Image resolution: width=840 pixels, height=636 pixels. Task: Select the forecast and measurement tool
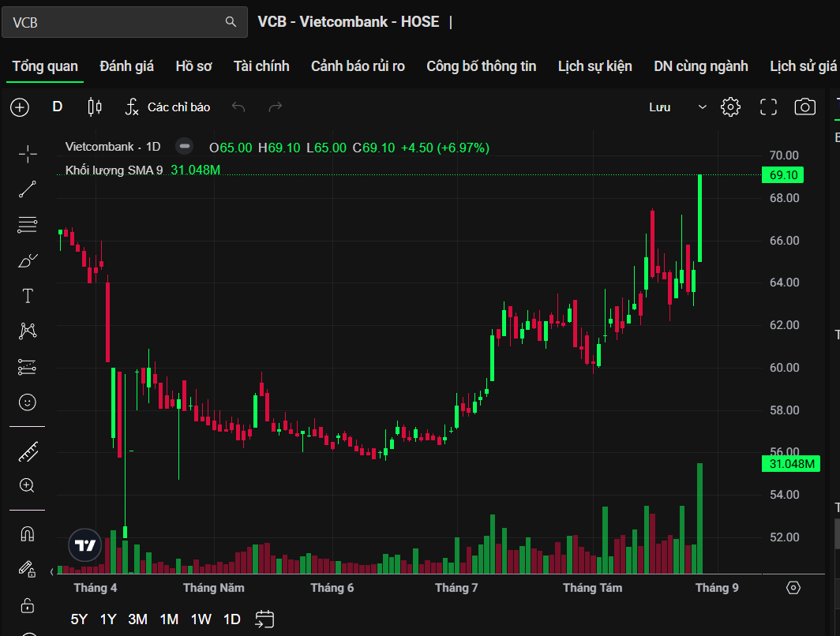[x=28, y=367]
